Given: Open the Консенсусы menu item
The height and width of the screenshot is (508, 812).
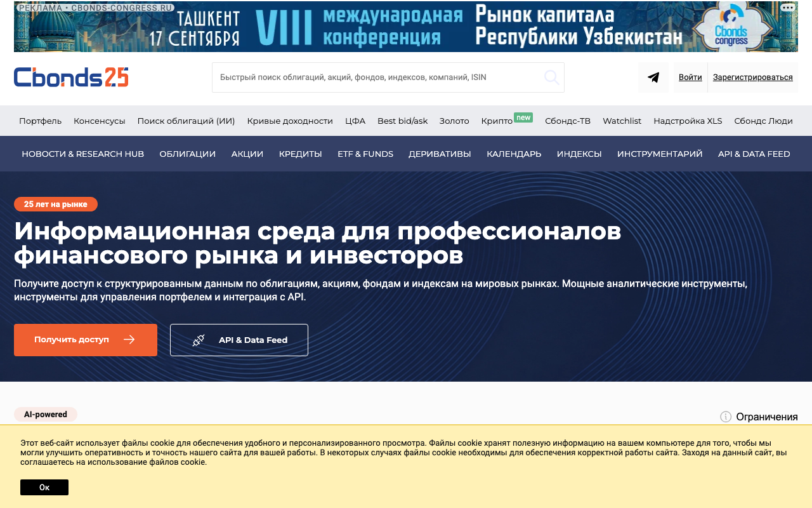Looking at the screenshot, I should coord(99,121).
